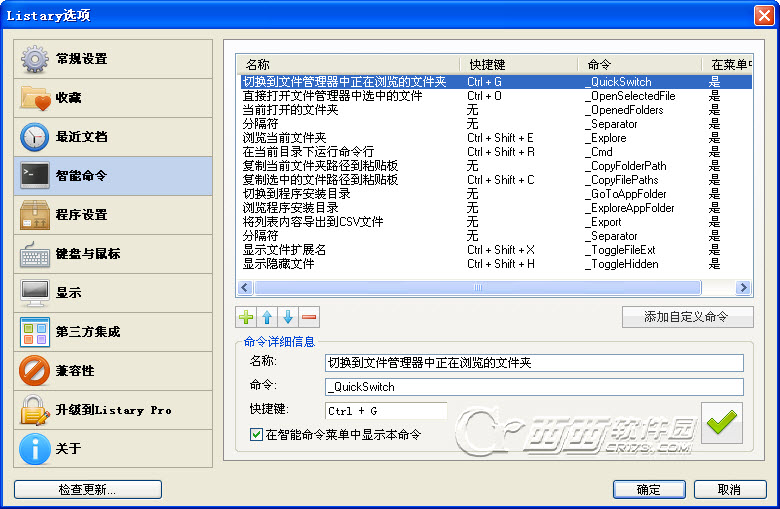Click the blue info icon for 关于
780x509 pixels.
pos(34,449)
